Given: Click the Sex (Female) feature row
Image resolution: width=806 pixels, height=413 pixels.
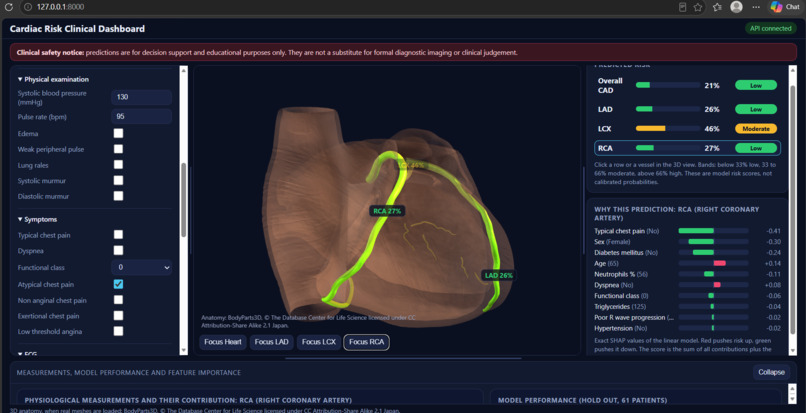Looking at the screenshot, I should tap(687, 242).
